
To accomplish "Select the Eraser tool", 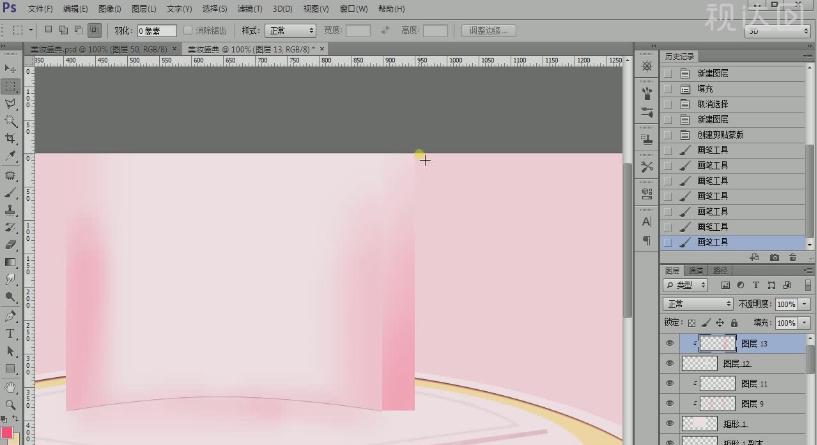I will (x=11, y=244).
